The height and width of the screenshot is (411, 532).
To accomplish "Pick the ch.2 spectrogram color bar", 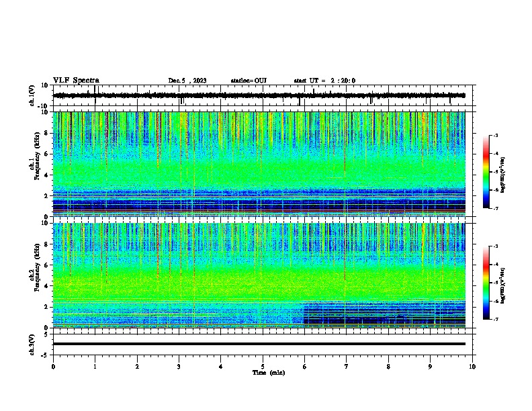I will click(486, 283).
